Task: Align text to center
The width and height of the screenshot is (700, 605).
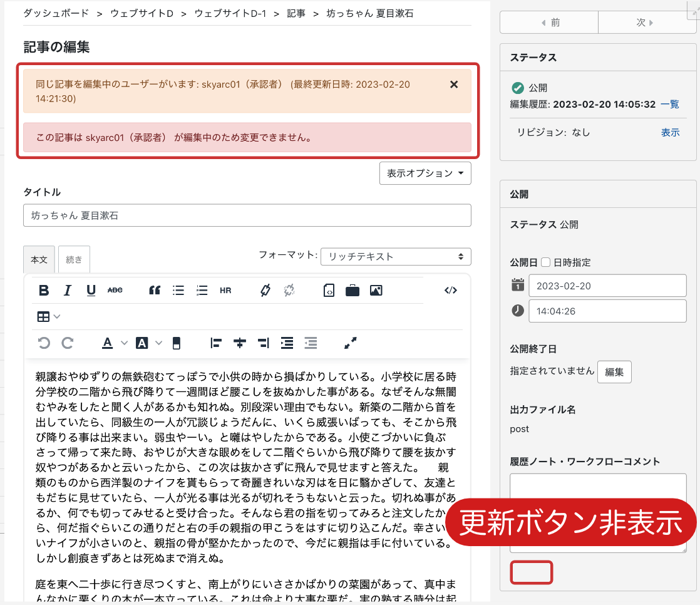Action: coord(239,343)
